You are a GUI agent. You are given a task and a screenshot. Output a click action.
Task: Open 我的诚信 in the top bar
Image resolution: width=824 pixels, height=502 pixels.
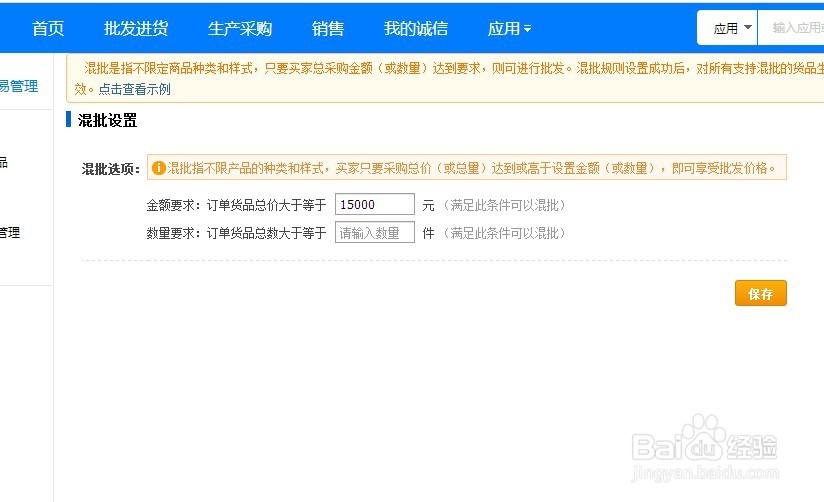click(416, 28)
